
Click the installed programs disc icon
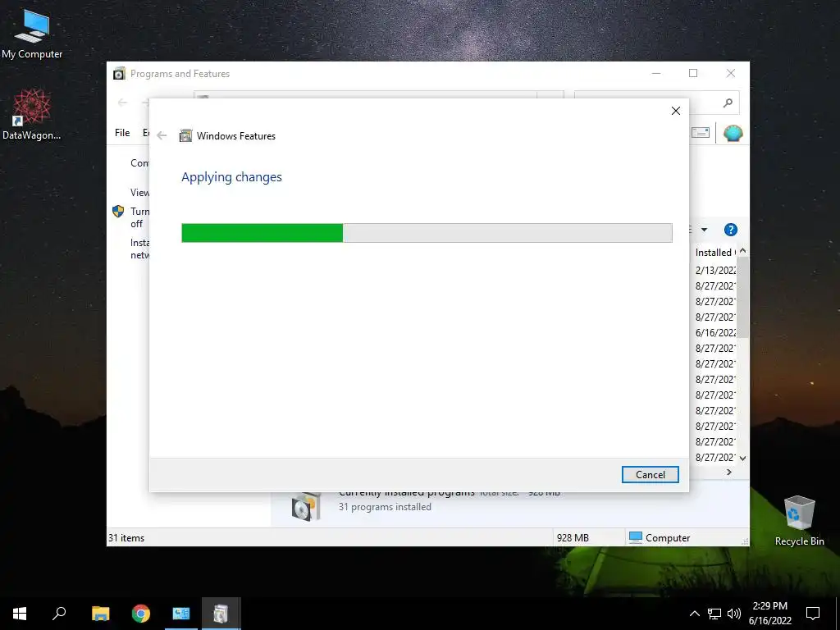[307, 506]
